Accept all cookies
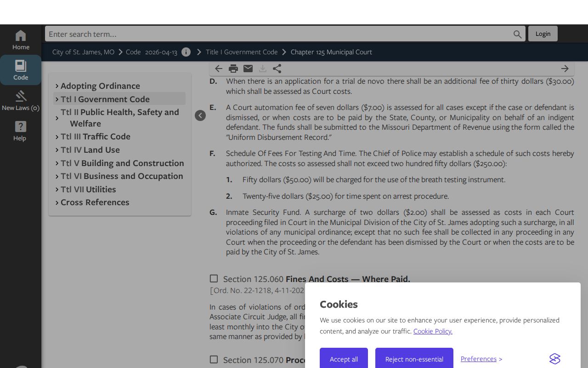This screenshot has height=368, width=588. pyautogui.click(x=344, y=359)
